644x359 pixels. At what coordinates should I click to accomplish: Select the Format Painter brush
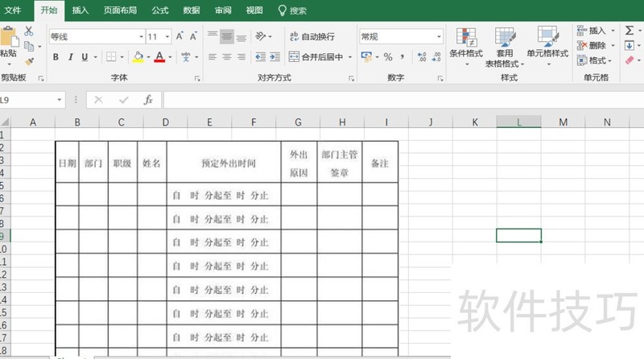[29, 62]
